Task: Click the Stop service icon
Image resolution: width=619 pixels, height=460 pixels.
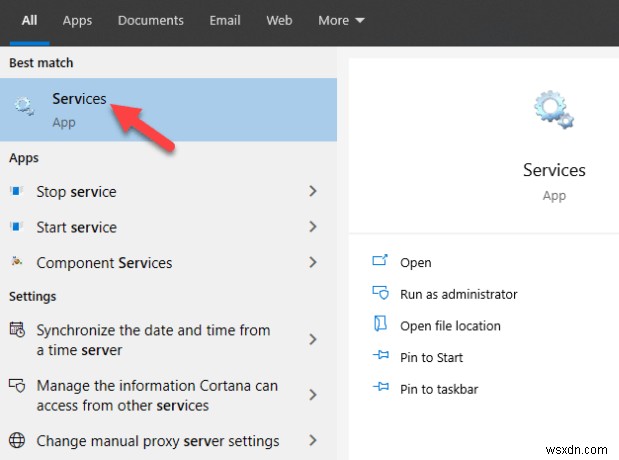Action: click(16, 191)
